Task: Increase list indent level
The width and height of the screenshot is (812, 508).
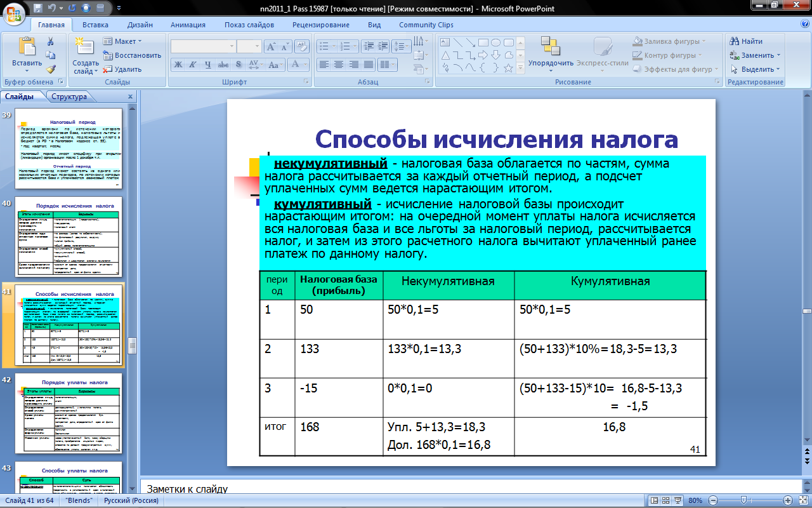Action: pyautogui.click(x=383, y=46)
